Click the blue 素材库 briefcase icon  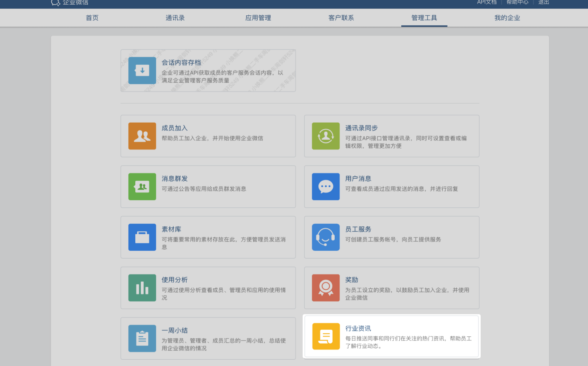142,237
